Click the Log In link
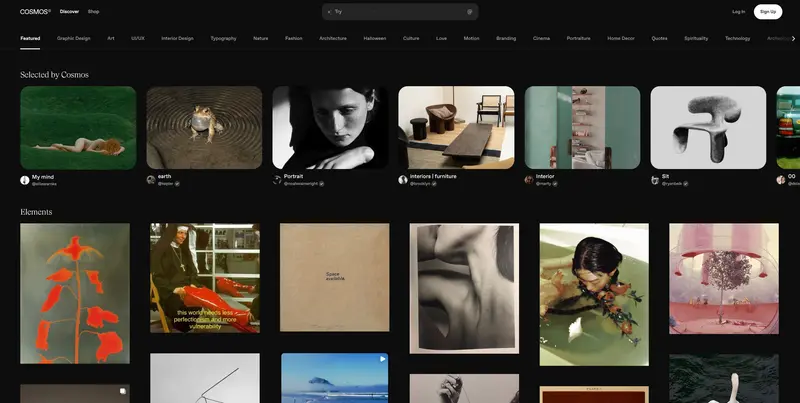The height and width of the screenshot is (403, 800). coord(738,12)
